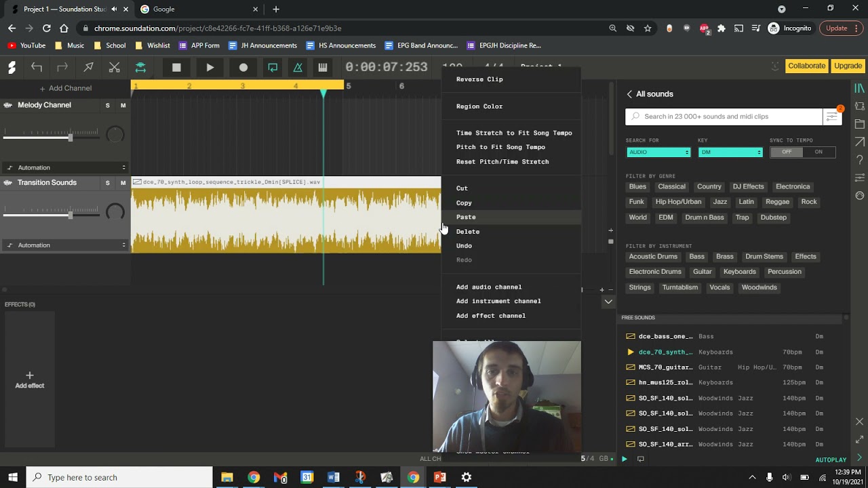Screen dimensions: 868x488
Task: Toggle the loop playback icon
Action: pyautogui.click(x=273, y=67)
